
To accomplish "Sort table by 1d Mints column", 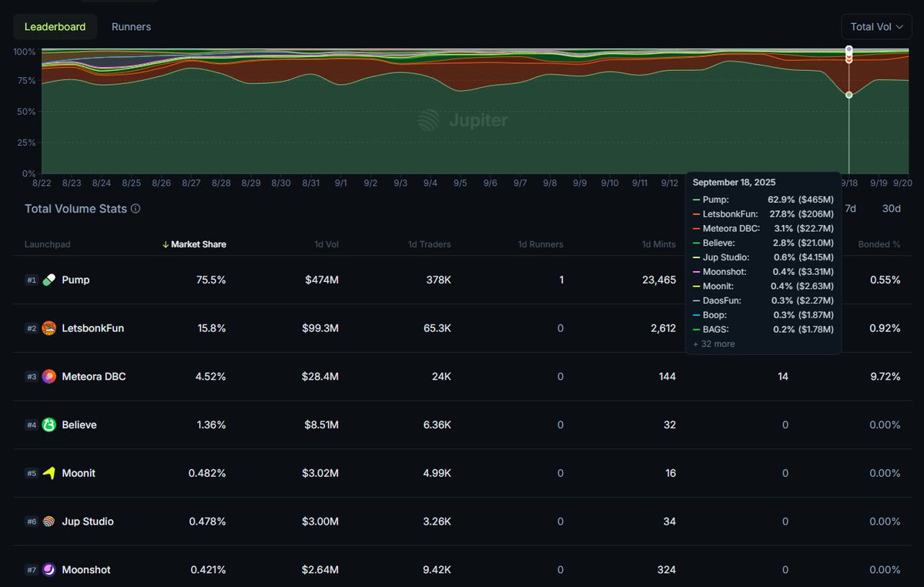I will tap(659, 244).
